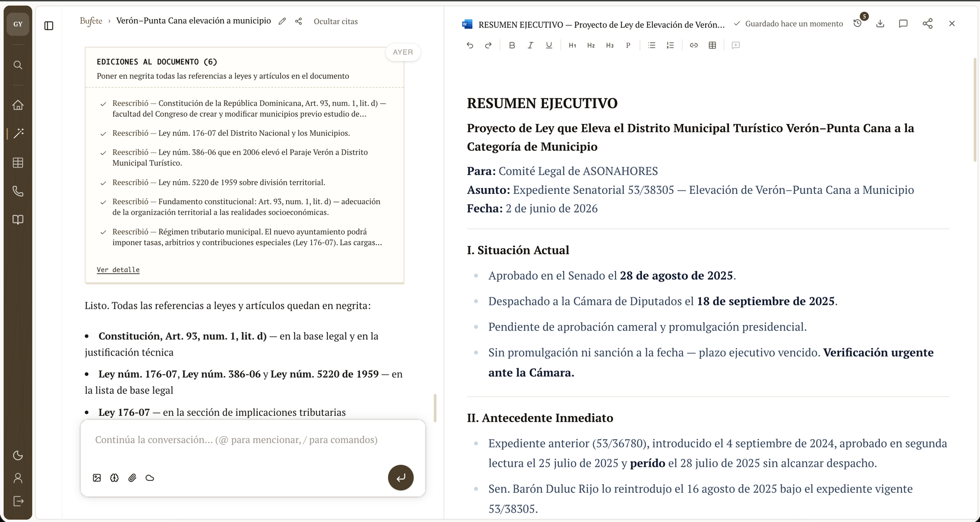Send the message with enter button
Image resolution: width=980 pixels, height=522 pixels.
coord(401,477)
